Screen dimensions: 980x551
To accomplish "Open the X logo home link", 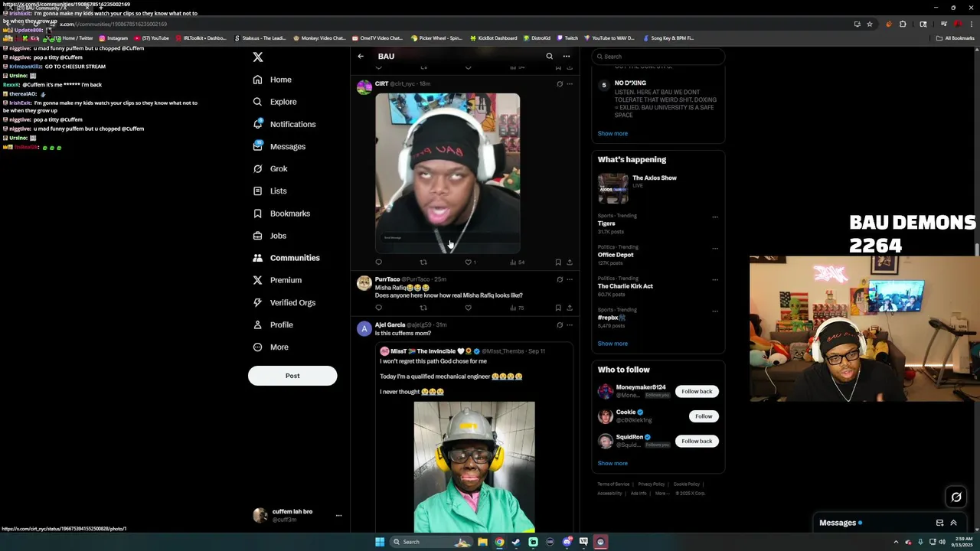I will pos(258,57).
